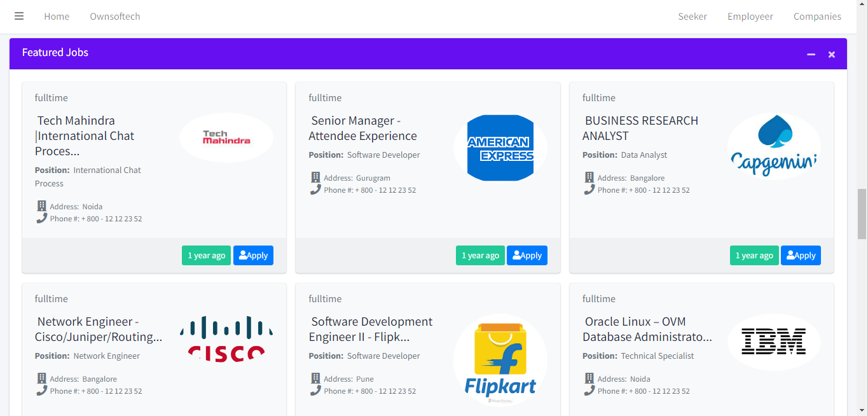Collapse the Featured Jobs panel
This screenshot has width=868, height=416.
811,55
